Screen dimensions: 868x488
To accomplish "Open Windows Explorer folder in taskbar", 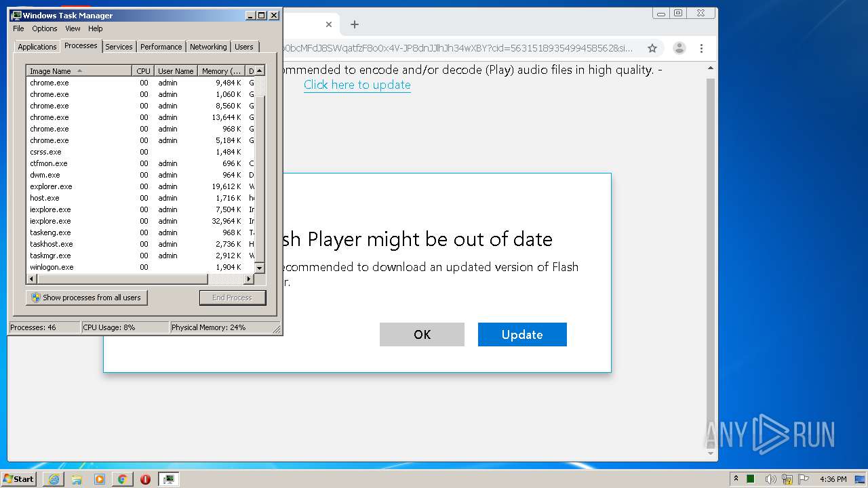I will click(x=77, y=479).
